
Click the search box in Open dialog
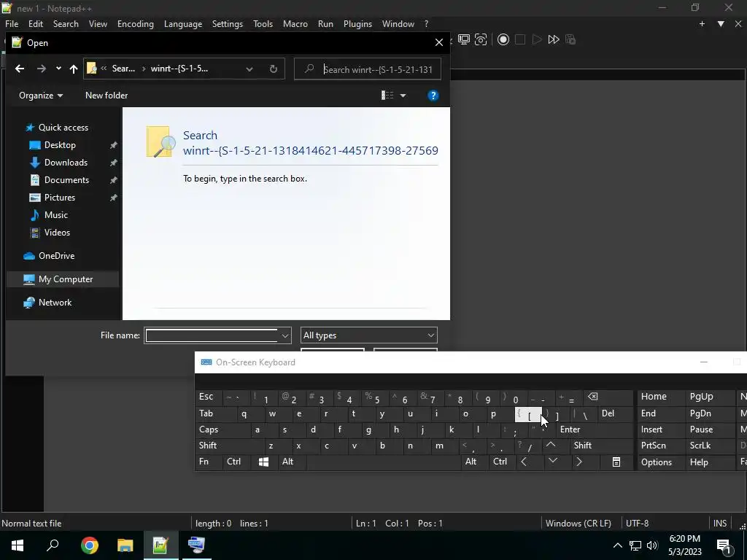368,69
